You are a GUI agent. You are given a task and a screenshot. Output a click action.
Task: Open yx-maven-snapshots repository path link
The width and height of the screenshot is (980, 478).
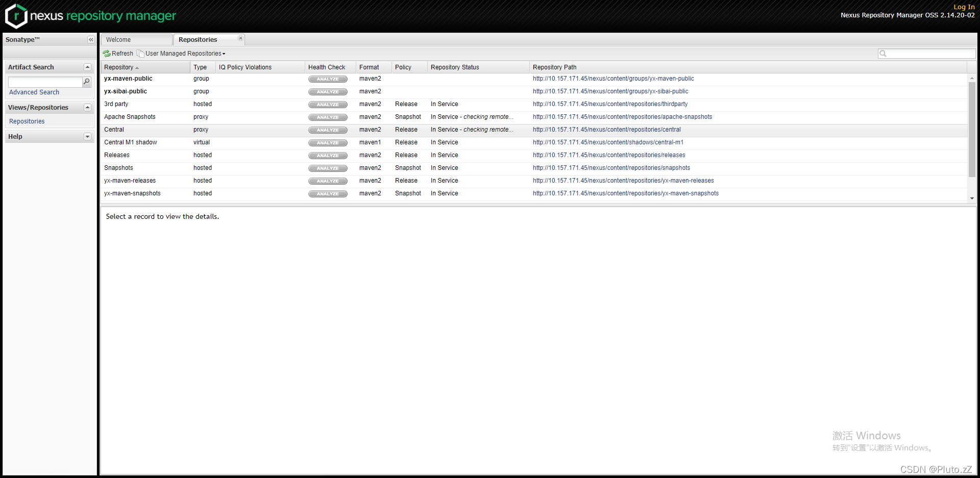626,193
